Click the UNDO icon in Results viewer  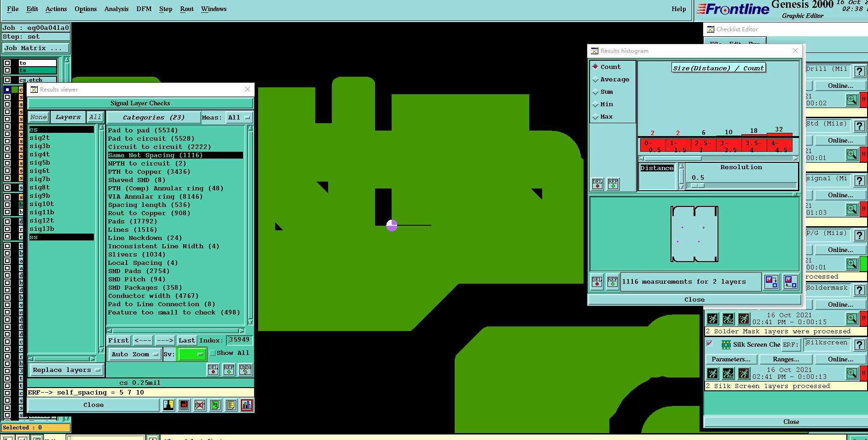(x=245, y=370)
